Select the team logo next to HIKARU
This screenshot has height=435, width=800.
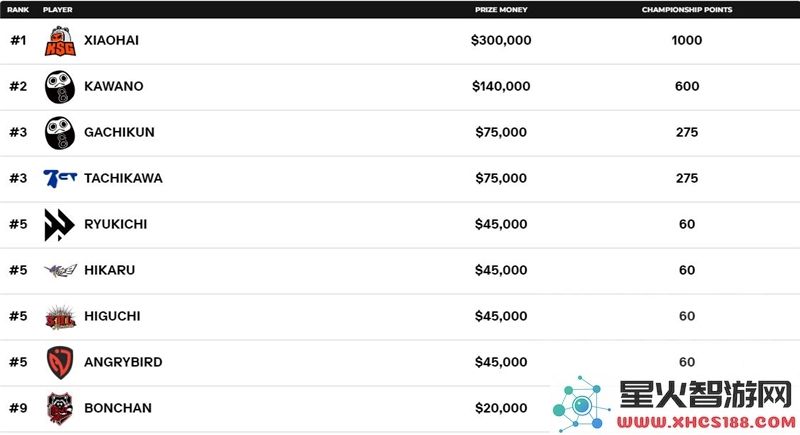pos(60,270)
